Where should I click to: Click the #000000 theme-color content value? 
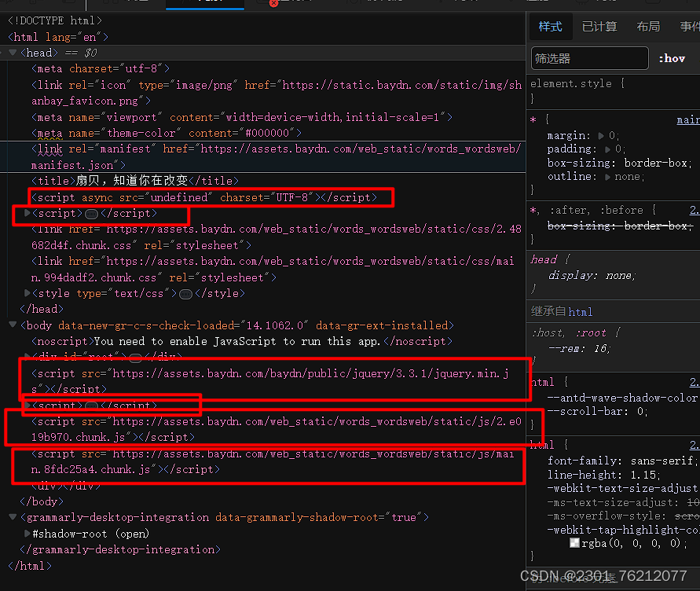pos(267,133)
